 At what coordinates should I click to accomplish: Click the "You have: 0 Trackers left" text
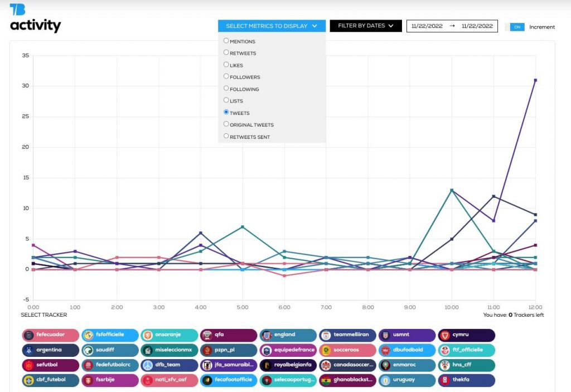pos(514,314)
